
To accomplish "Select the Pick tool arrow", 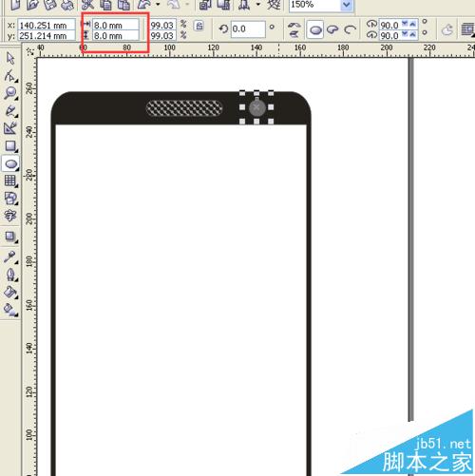I will tap(10, 58).
